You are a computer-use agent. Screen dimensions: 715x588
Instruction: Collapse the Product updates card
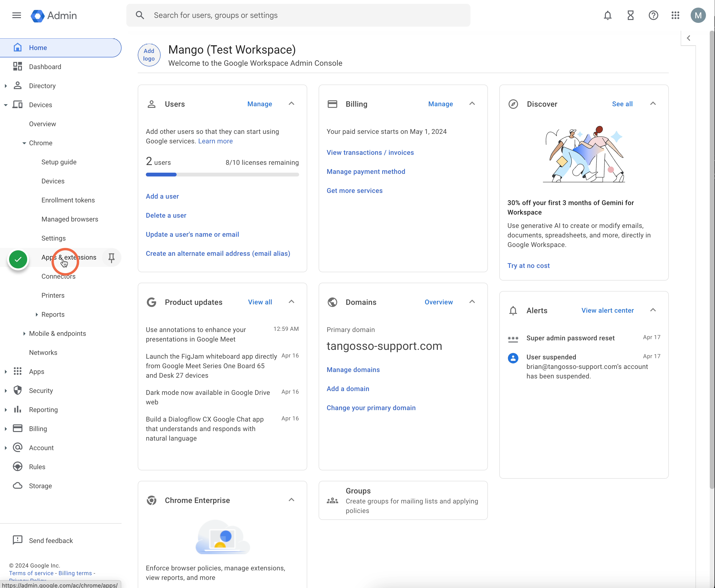pyautogui.click(x=291, y=302)
